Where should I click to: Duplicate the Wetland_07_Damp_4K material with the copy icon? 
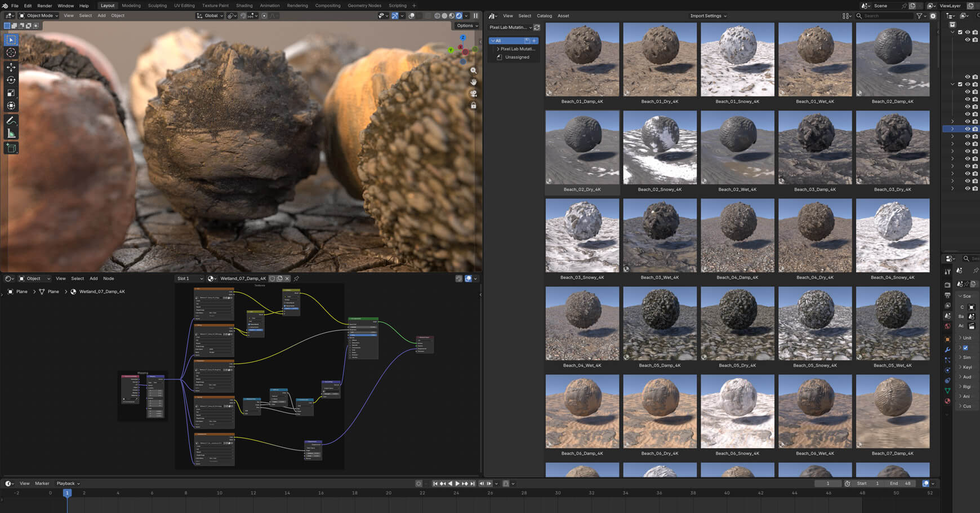click(x=280, y=278)
